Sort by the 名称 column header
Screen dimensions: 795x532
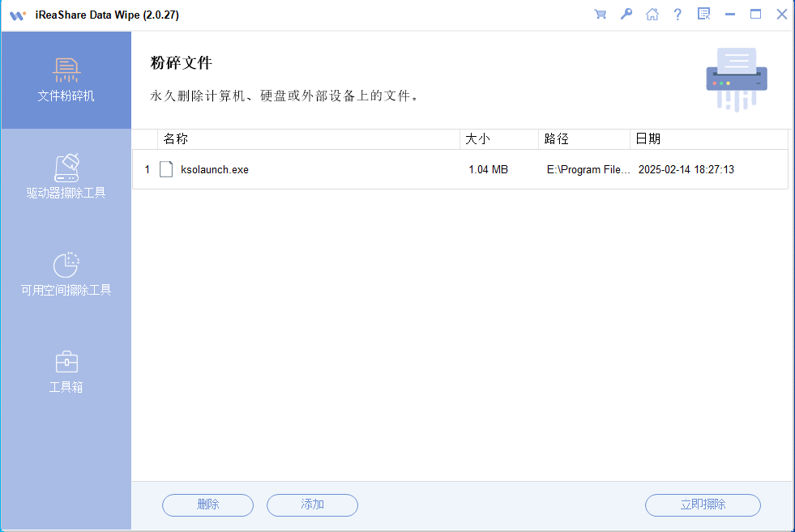point(308,138)
